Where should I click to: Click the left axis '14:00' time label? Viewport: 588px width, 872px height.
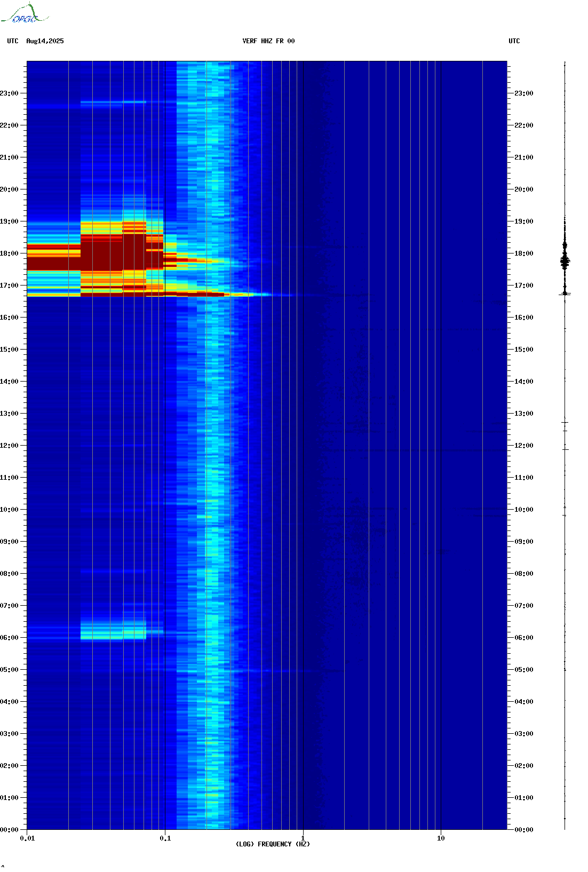(9, 382)
